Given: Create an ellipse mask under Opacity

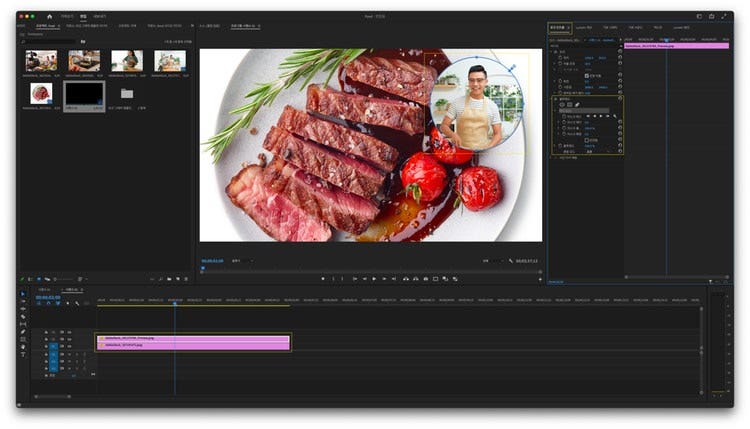Looking at the screenshot, I should click(562, 105).
